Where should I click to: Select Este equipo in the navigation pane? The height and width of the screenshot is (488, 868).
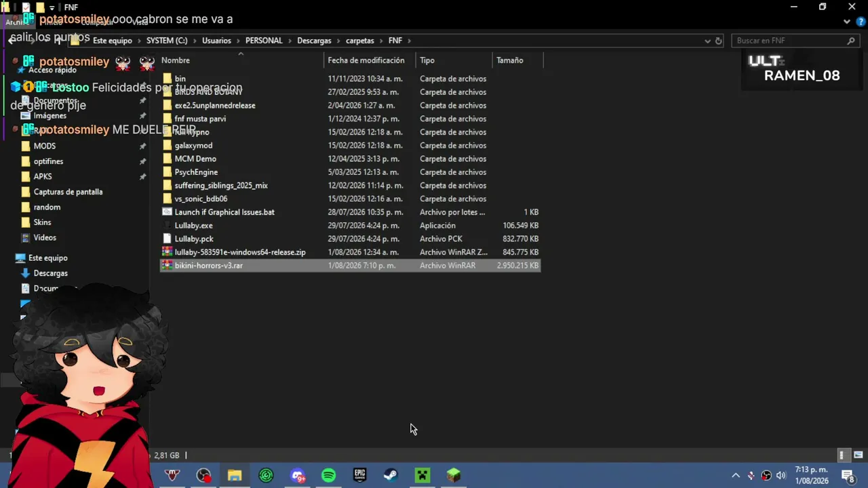(47, 258)
